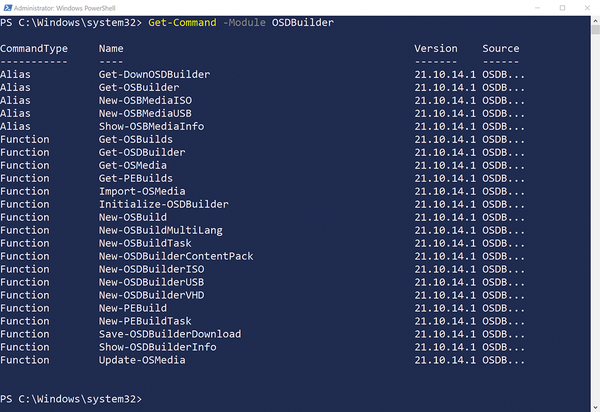Click Alias type in Get-DownOSDBuilder row
Image resolution: width=600 pixels, height=412 pixels.
(x=15, y=74)
